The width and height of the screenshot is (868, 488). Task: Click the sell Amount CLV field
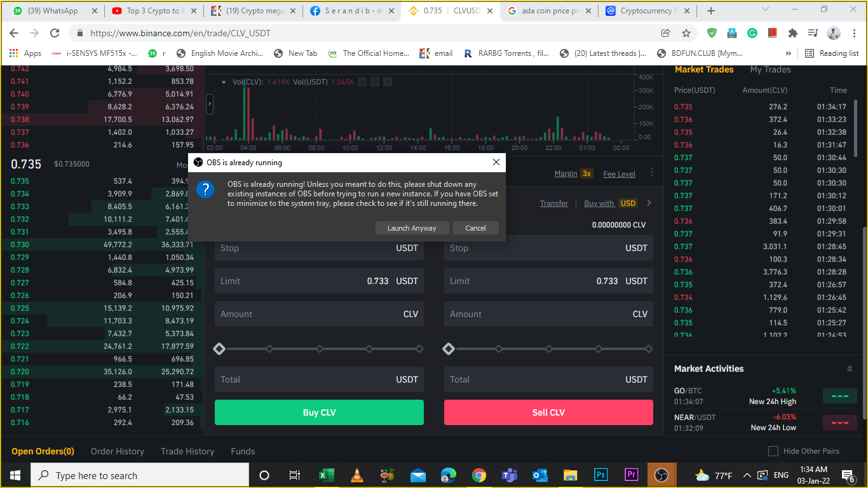pos(548,314)
